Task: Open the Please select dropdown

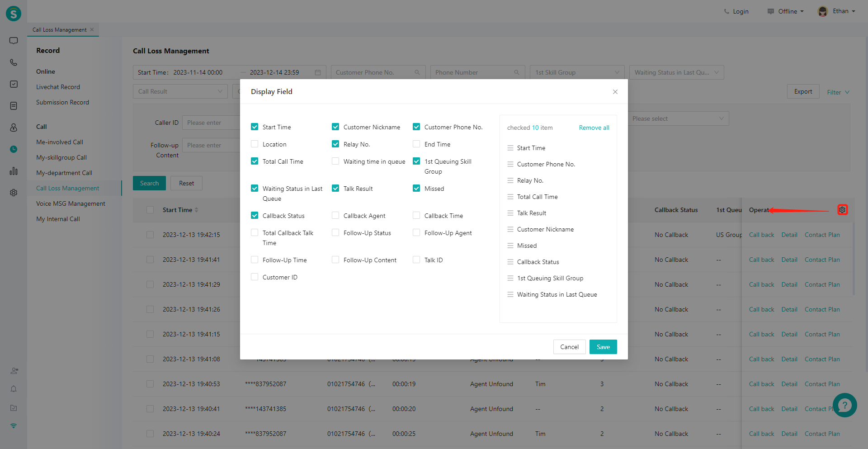Action: pyautogui.click(x=678, y=118)
